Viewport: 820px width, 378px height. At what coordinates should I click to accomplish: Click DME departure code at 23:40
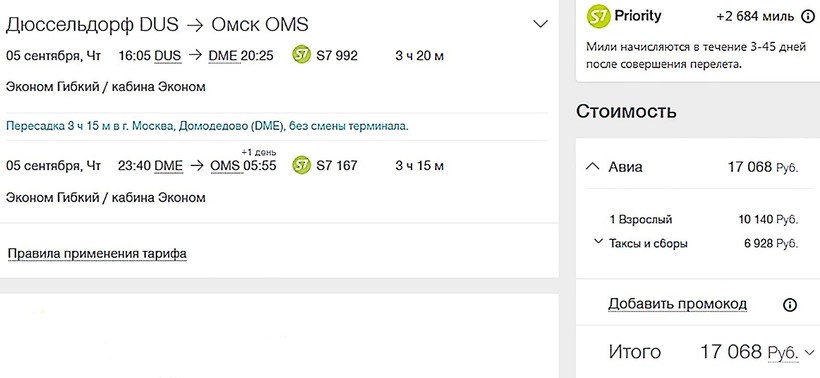(168, 166)
